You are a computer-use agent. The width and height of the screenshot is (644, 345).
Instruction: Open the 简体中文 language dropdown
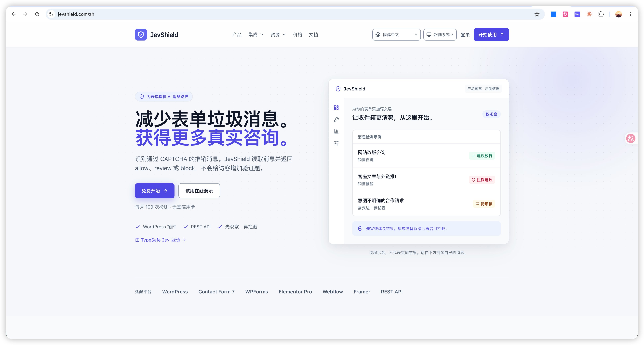tap(397, 35)
